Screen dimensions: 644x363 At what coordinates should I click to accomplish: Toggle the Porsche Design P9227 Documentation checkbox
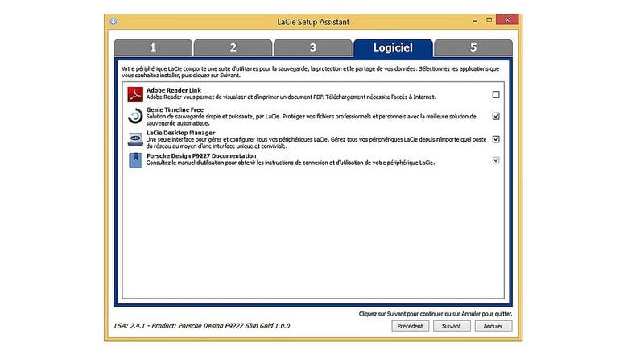coord(496,160)
